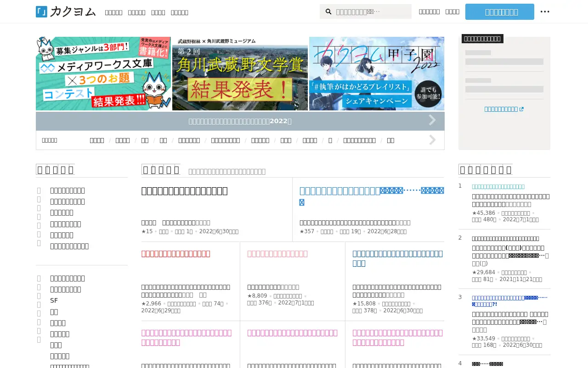Open the MediaWorks Bunko contest banner
This screenshot has height=368, width=588.
click(x=103, y=74)
